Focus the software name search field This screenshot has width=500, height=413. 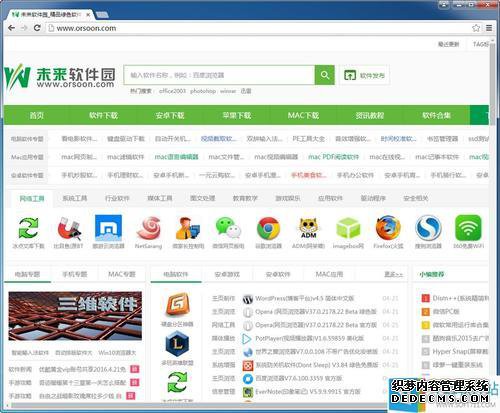click(219, 75)
